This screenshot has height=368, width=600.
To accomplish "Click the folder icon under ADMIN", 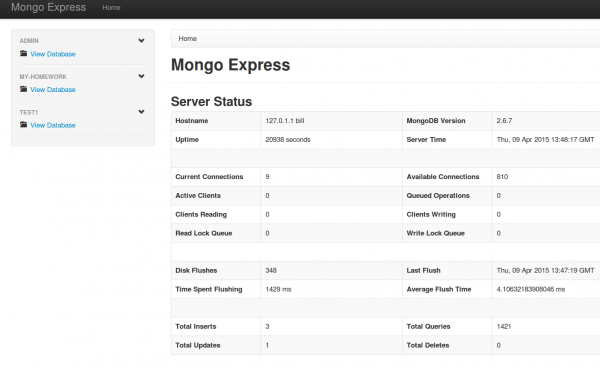I will tap(23, 54).
